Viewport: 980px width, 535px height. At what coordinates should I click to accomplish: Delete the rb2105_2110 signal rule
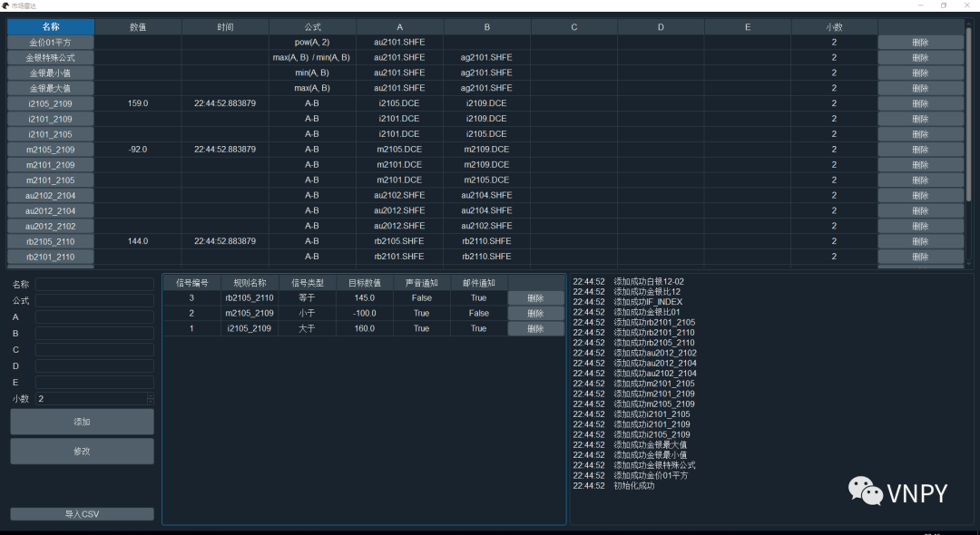click(x=535, y=297)
